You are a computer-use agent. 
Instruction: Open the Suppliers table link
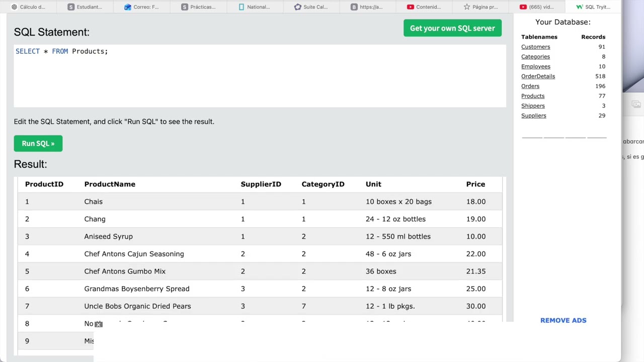click(534, 116)
